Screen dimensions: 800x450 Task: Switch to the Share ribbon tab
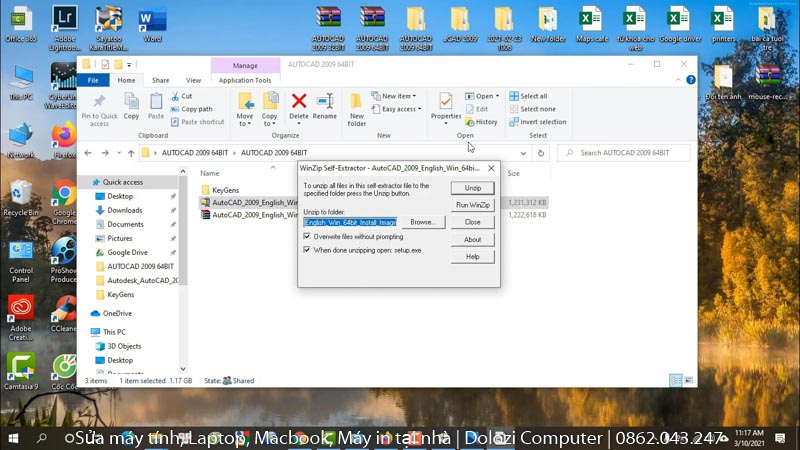160,80
